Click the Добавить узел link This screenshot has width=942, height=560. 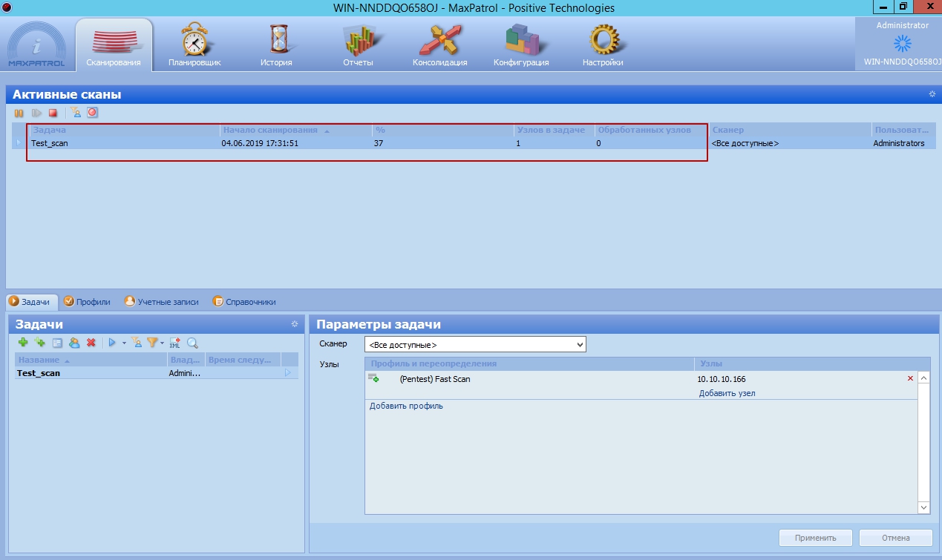(x=727, y=393)
